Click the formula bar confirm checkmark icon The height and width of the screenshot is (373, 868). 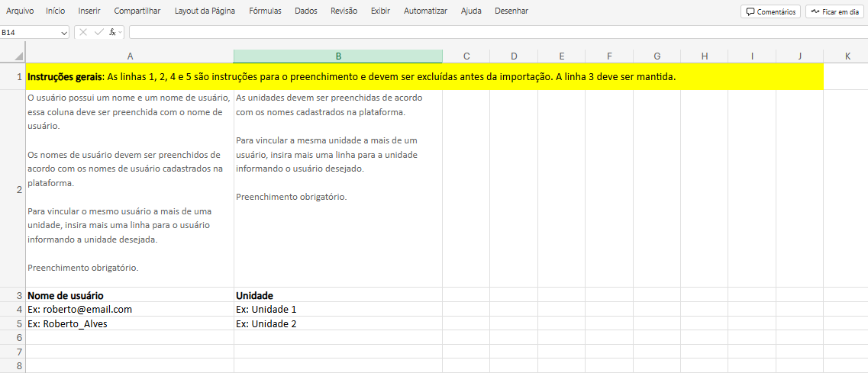pos(99,32)
